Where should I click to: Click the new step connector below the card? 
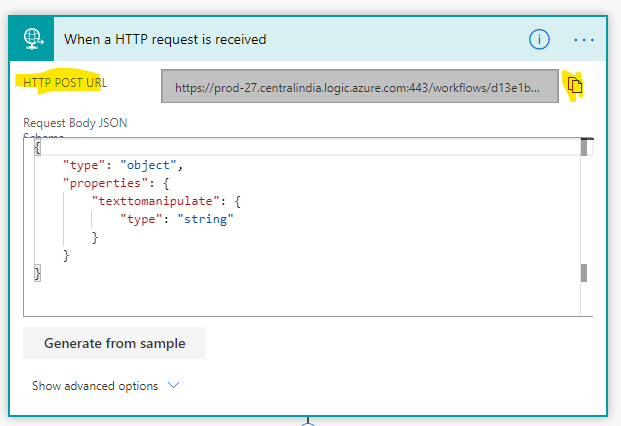click(309, 421)
